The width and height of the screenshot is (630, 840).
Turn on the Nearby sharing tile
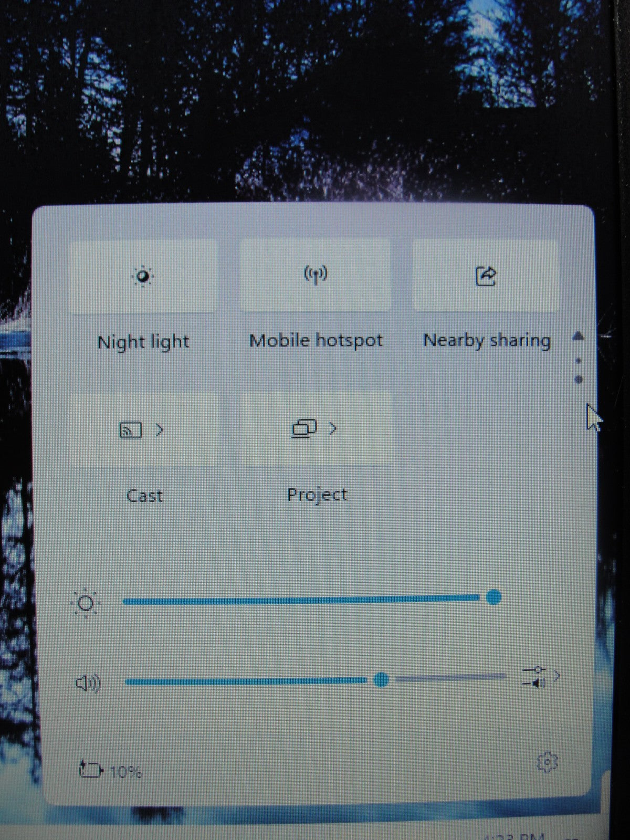(x=486, y=276)
